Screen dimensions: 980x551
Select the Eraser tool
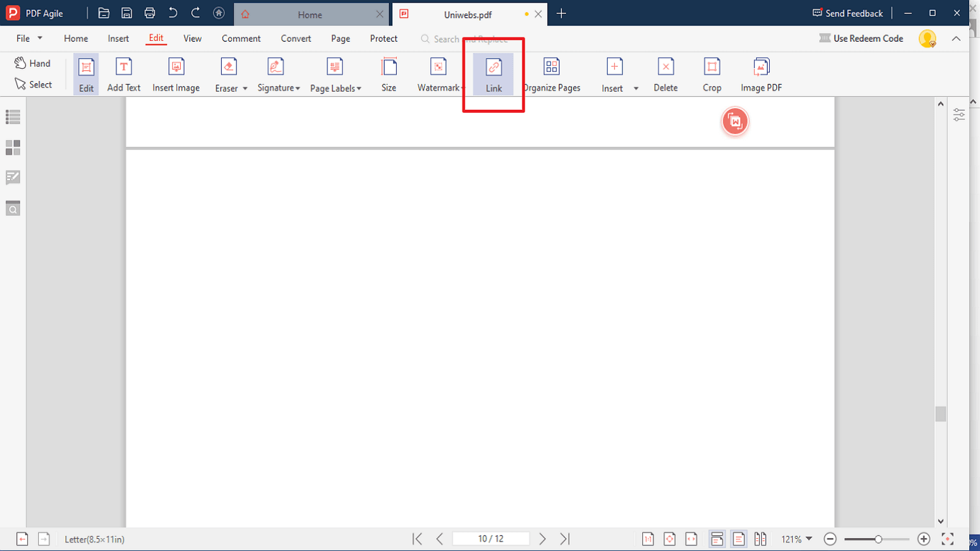(x=227, y=74)
